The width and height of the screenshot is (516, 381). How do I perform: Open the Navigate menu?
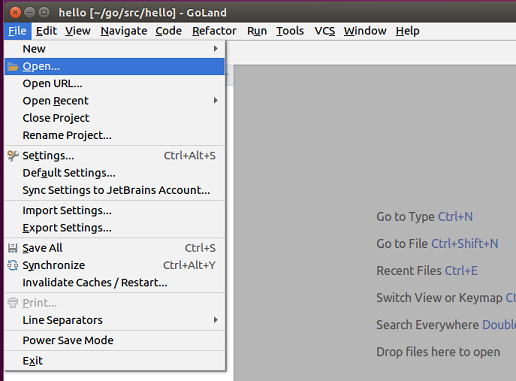(124, 31)
